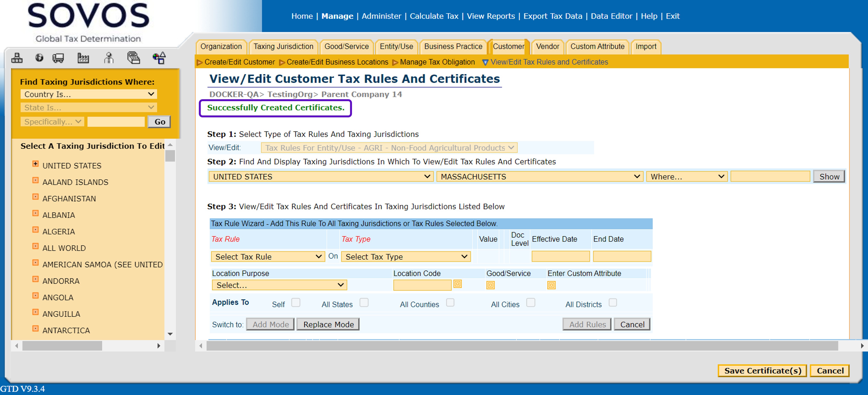The height and width of the screenshot is (395, 868).
Task: Open the View Reports menu
Action: [491, 16]
